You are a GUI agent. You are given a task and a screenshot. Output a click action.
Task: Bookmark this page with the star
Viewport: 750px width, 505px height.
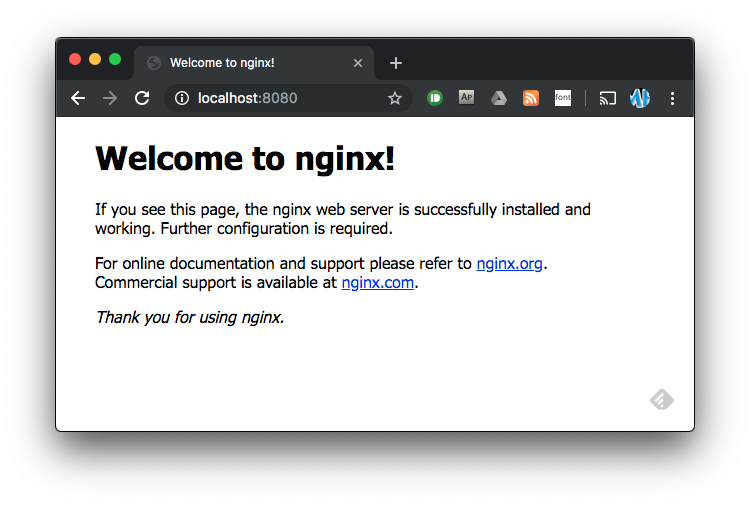[x=395, y=99]
